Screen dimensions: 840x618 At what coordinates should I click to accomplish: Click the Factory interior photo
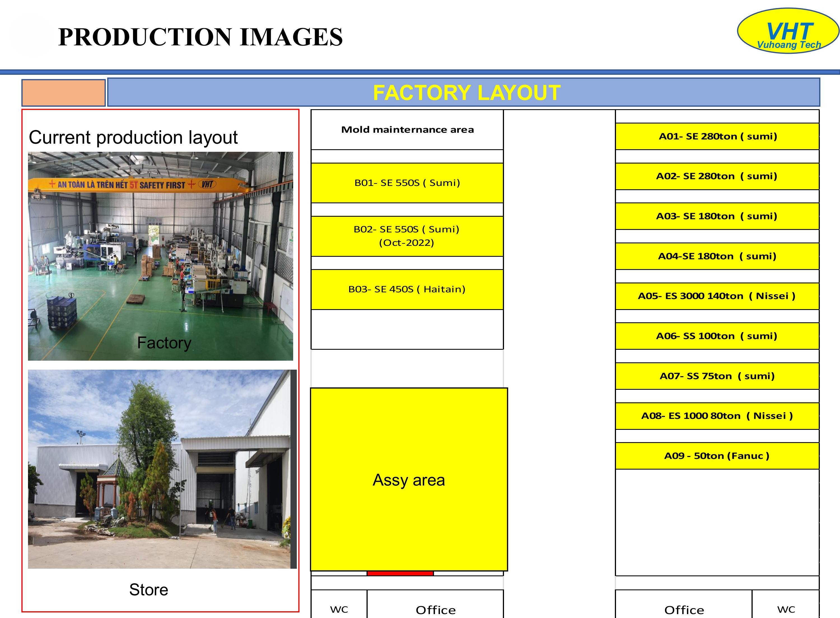(x=160, y=256)
